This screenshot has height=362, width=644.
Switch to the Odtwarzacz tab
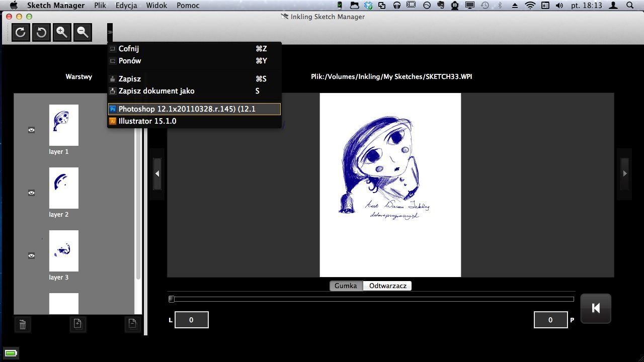pyautogui.click(x=387, y=286)
